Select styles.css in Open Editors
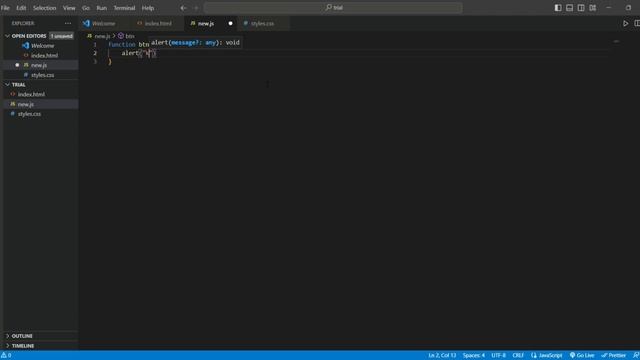The height and width of the screenshot is (360, 640). tap(42, 75)
